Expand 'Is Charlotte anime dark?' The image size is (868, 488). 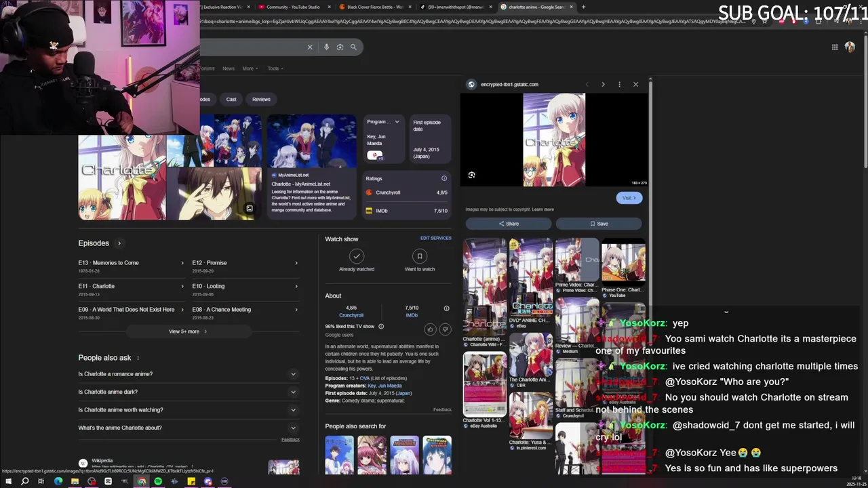[188, 392]
